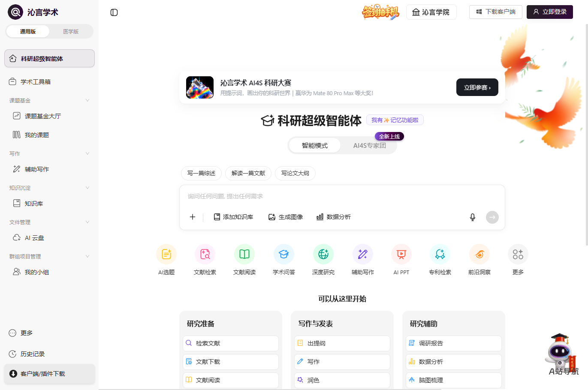Click 生成图像 in the prompt box
This screenshot has width=588, height=390.
pos(286,217)
